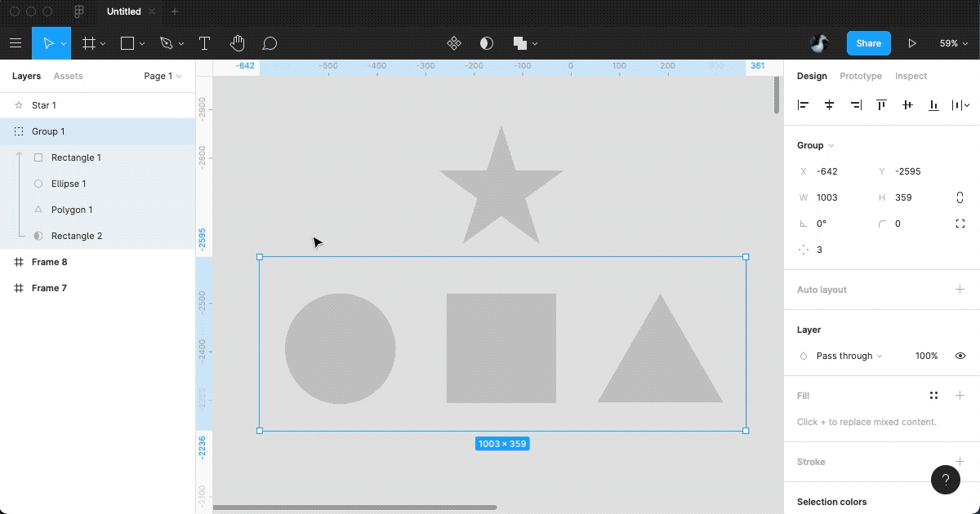Open the Figma main menu hamburger
This screenshot has height=514, width=980.
tap(16, 43)
